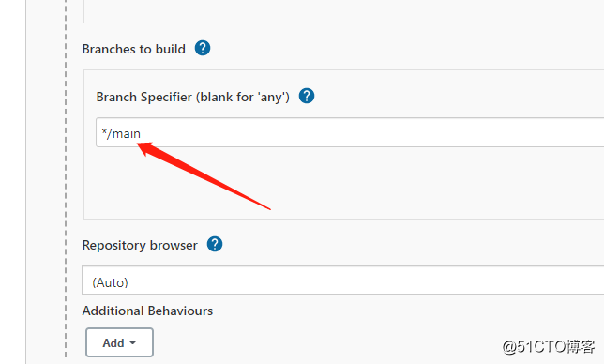Click the Additional Behaviours heading
Image resolution: width=604 pixels, height=364 pixels.
coord(147,311)
